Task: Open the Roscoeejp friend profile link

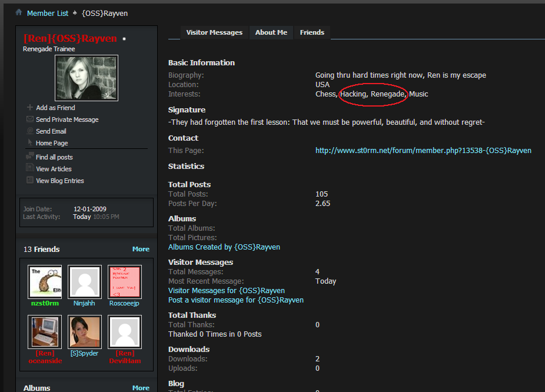Action: click(125, 304)
